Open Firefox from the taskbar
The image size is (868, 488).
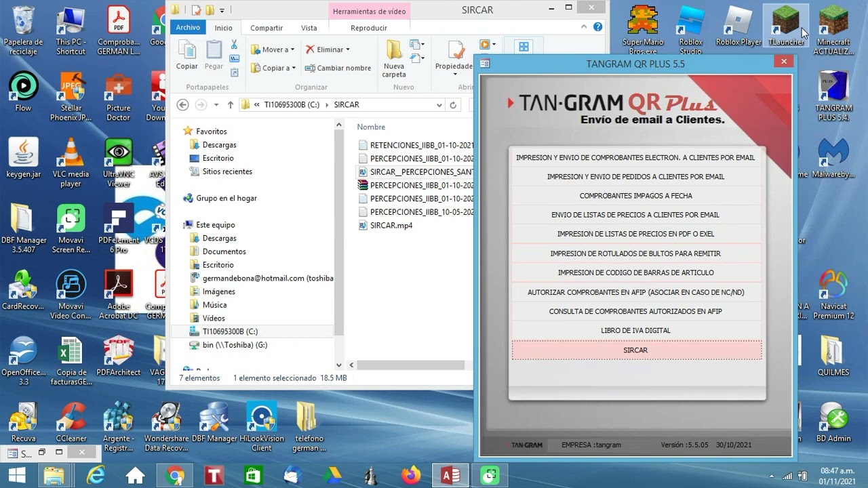point(411,476)
